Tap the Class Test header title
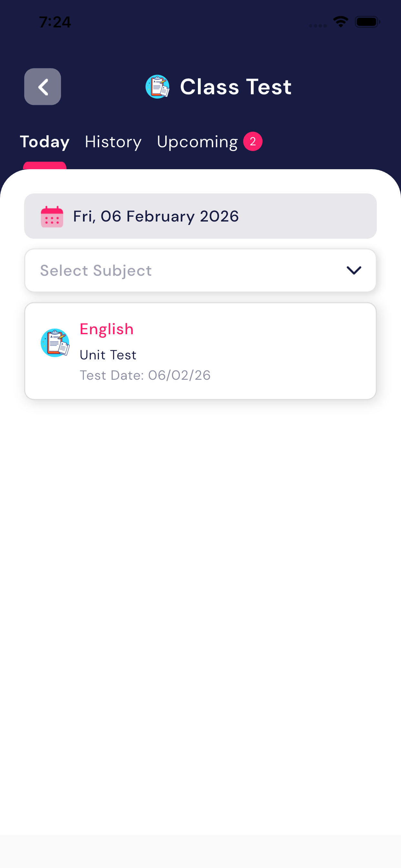 click(x=236, y=87)
